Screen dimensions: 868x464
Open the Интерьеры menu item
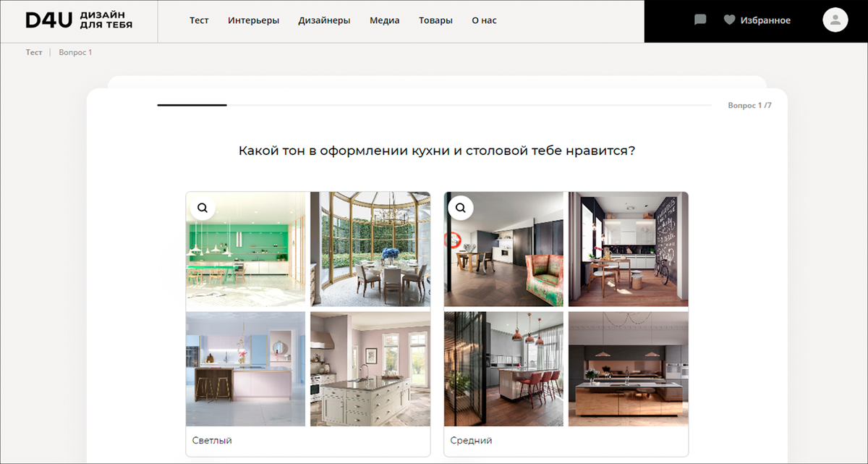pos(253,20)
